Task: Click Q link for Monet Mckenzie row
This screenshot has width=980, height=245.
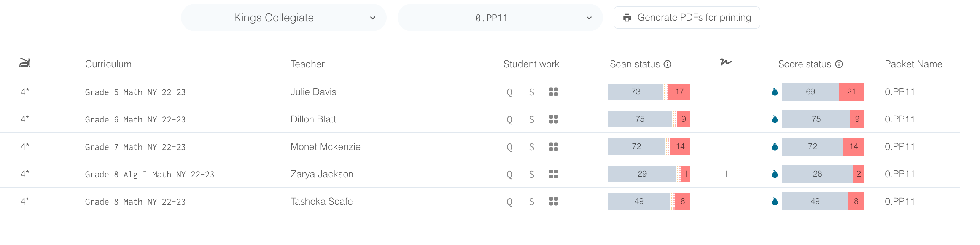Action: (x=509, y=147)
